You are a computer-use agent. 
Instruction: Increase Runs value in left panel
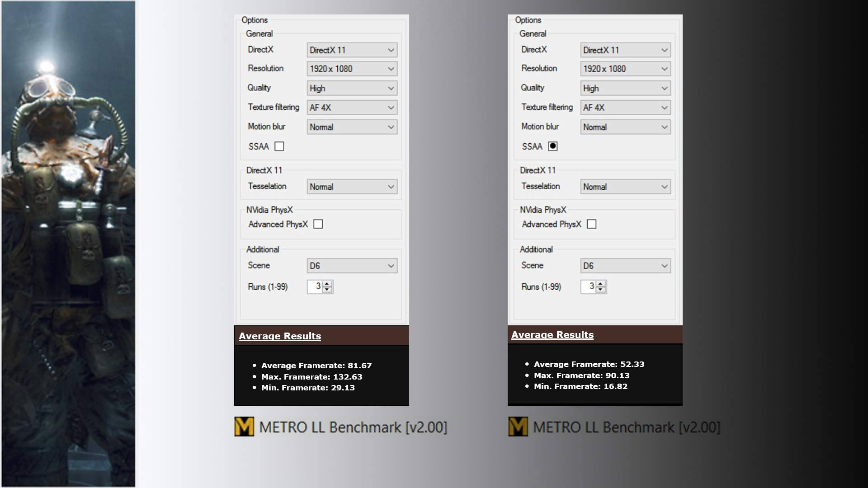click(327, 283)
